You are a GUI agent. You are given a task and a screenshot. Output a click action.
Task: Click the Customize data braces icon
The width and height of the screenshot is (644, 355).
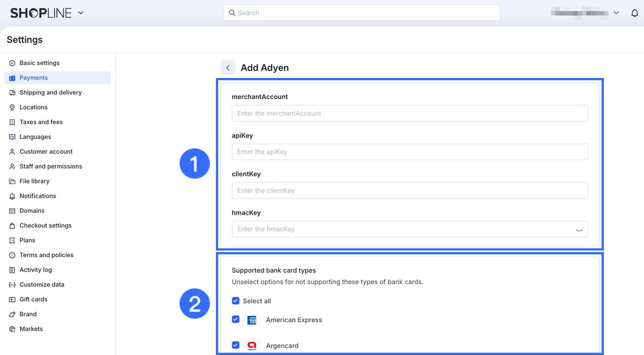[12, 285]
